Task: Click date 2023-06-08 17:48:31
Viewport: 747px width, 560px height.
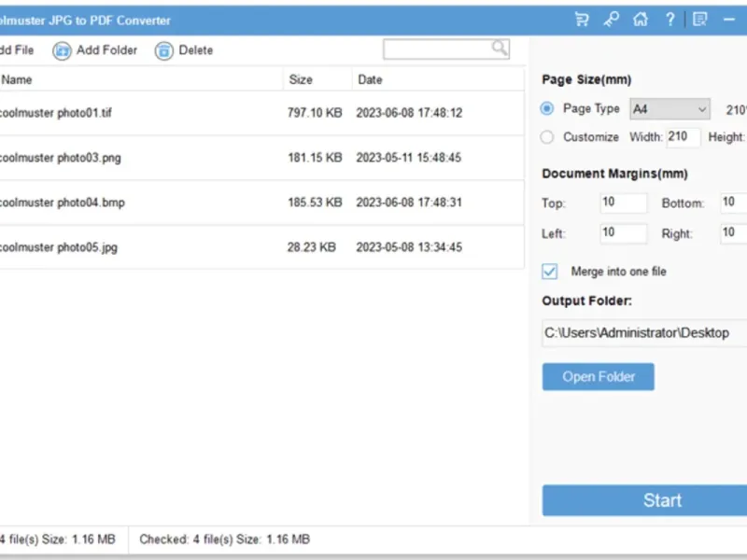Action: click(409, 203)
